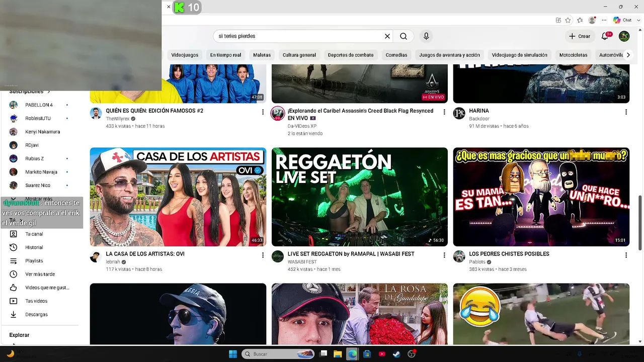Open the Tu canal icon
The image size is (644, 362).
click(x=14, y=234)
